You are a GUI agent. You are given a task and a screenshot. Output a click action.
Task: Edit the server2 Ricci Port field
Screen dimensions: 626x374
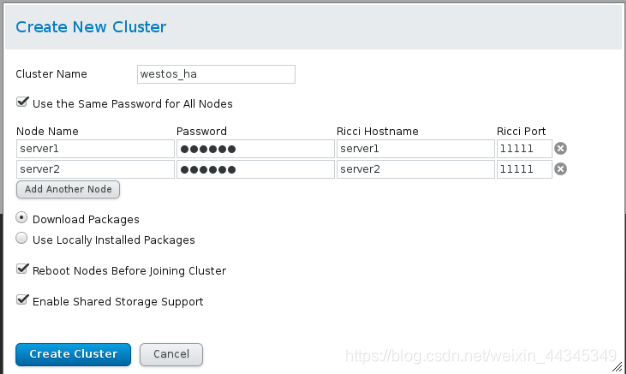coord(525,170)
